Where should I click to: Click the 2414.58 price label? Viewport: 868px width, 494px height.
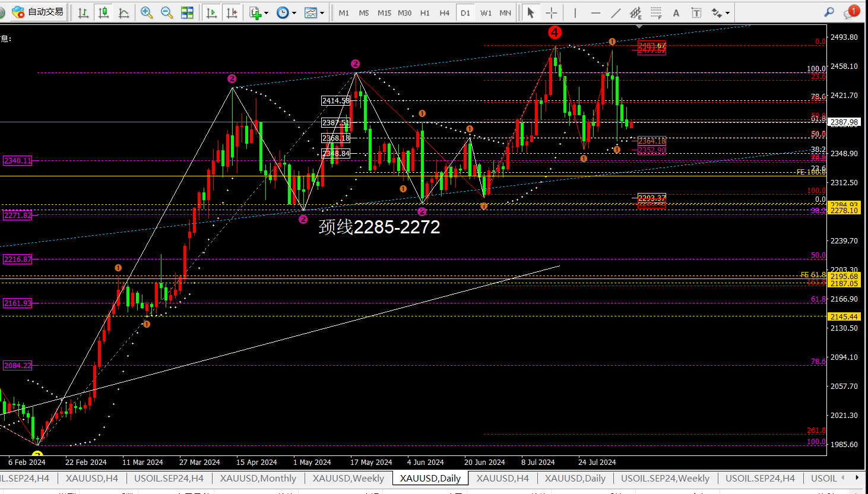click(x=336, y=101)
